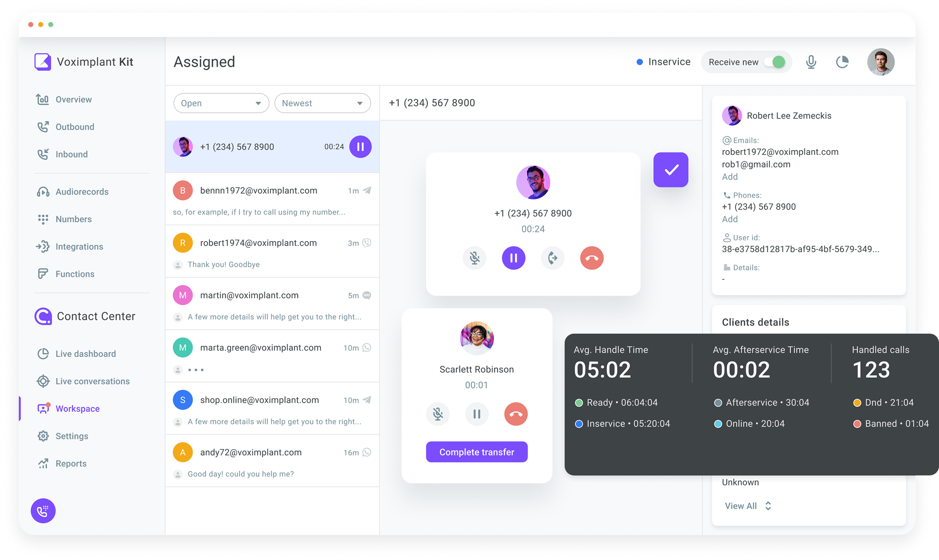Click the transfer call icon
This screenshot has width=939, height=560.
(553, 258)
